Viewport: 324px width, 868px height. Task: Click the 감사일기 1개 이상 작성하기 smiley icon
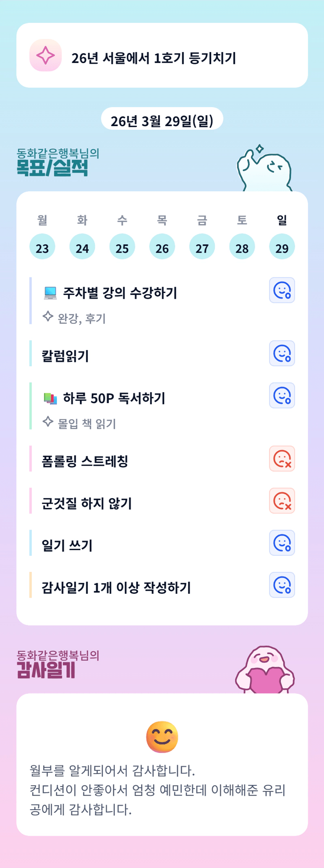[x=282, y=585]
